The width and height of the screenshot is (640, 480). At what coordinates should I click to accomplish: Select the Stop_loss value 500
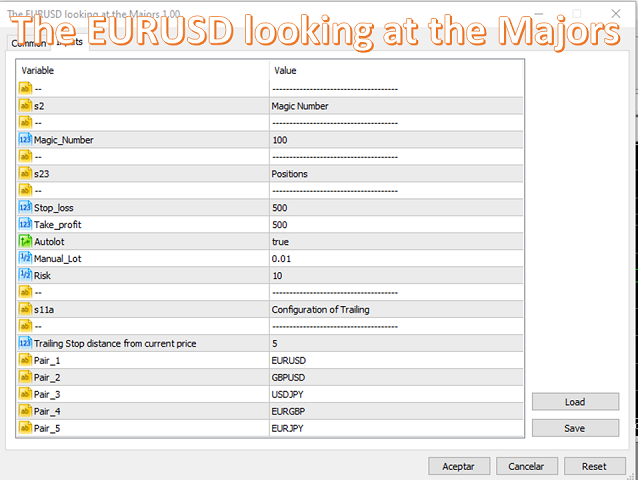pyautogui.click(x=280, y=208)
